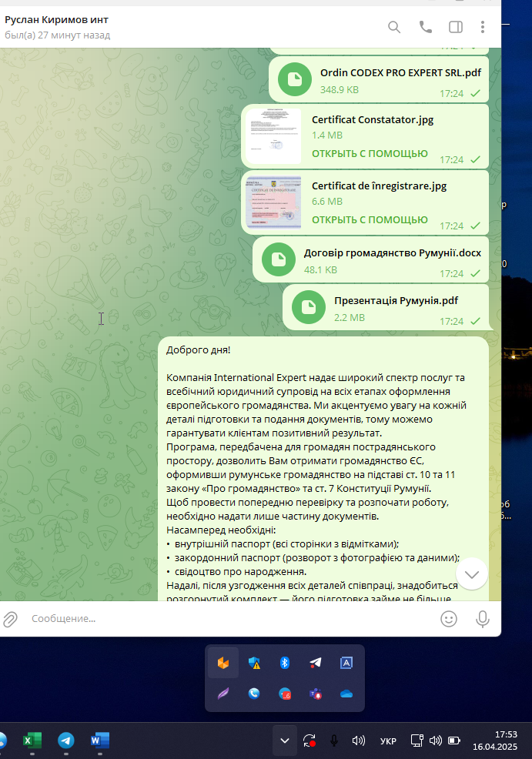The image size is (532, 759).
Task: Open the Bluetooth icon in tray overflow
Action: (285, 663)
